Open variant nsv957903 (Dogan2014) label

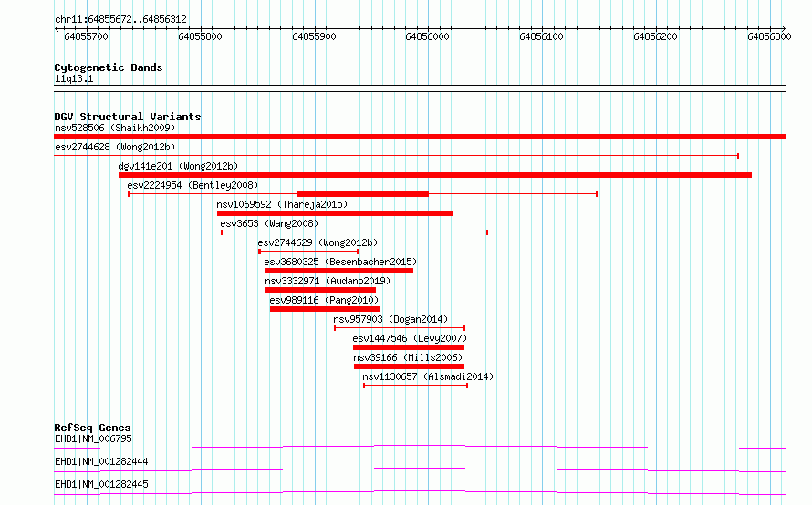[x=390, y=319]
